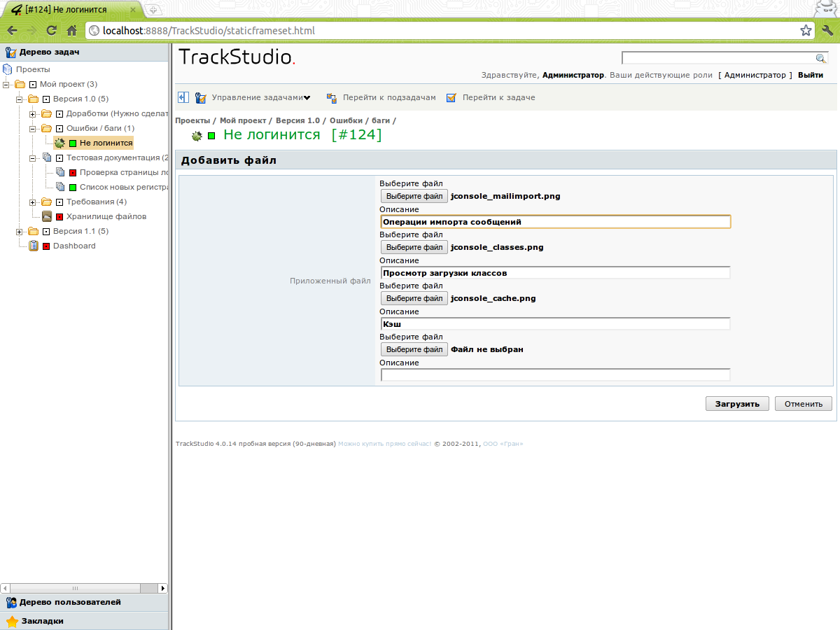Viewport: 840px width, 630px height.
Task: Click the folder icon of Мой проект
Action: coord(20,84)
